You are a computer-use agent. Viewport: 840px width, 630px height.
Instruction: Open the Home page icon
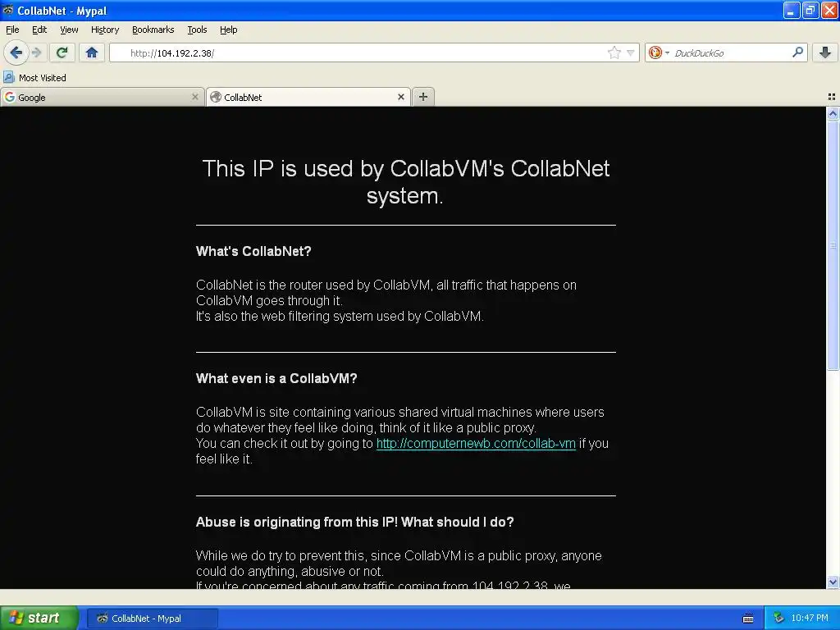[92, 52]
